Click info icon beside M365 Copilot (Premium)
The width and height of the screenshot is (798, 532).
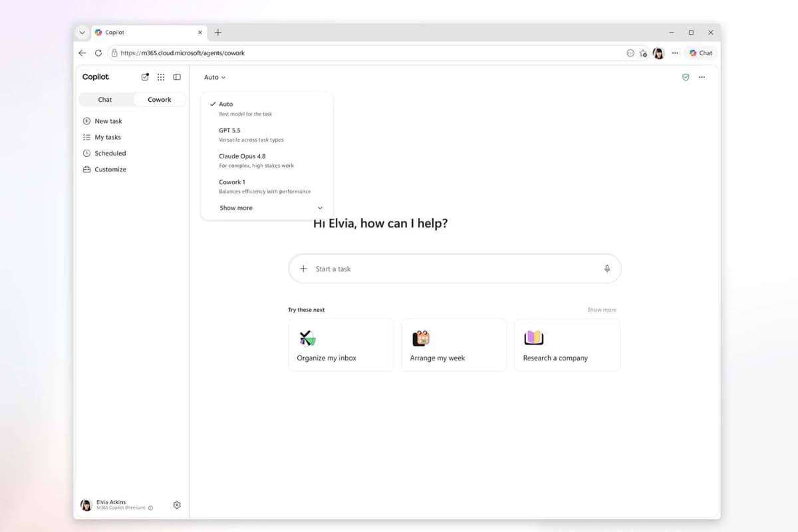(150, 508)
